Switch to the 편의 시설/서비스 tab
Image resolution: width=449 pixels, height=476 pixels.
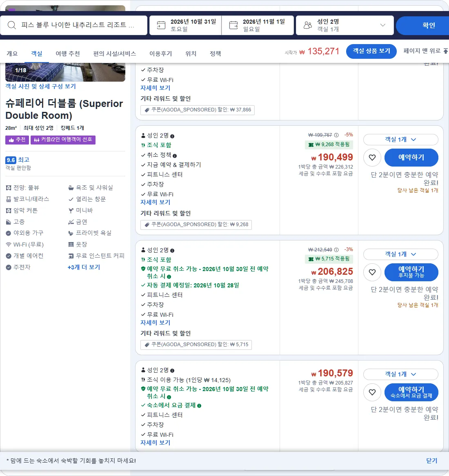pos(114,54)
